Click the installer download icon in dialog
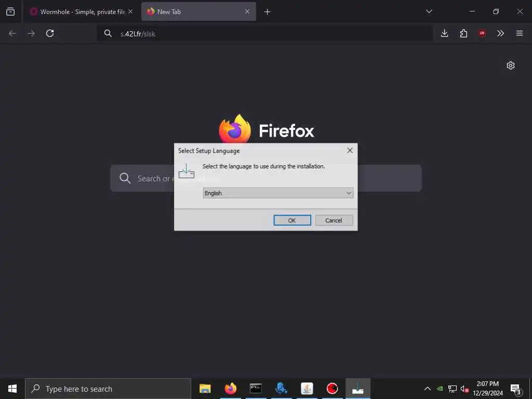This screenshot has height=399, width=532. pos(187,171)
